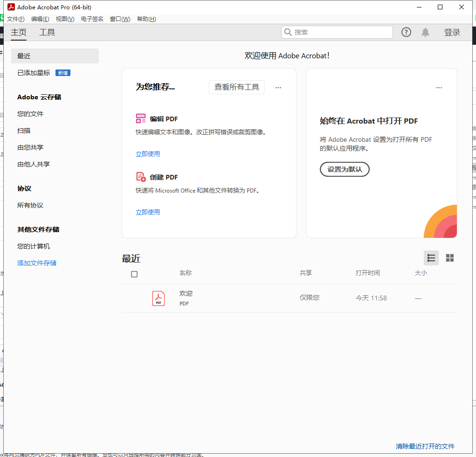Switch to the 工具 tab
The height and width of the screenshot is (457, 476).
pyautogui.click(x=47, y=33)
